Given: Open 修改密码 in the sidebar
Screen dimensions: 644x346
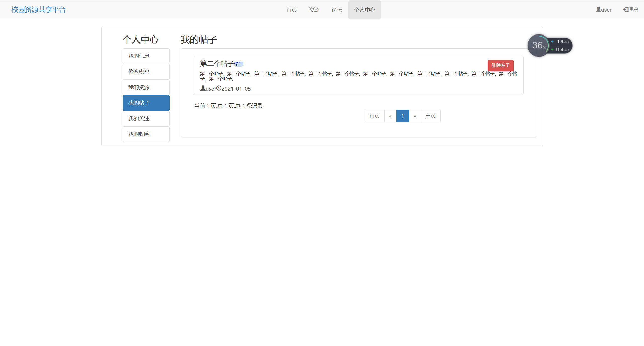Looking at the screenshot, I should [146, 72].
